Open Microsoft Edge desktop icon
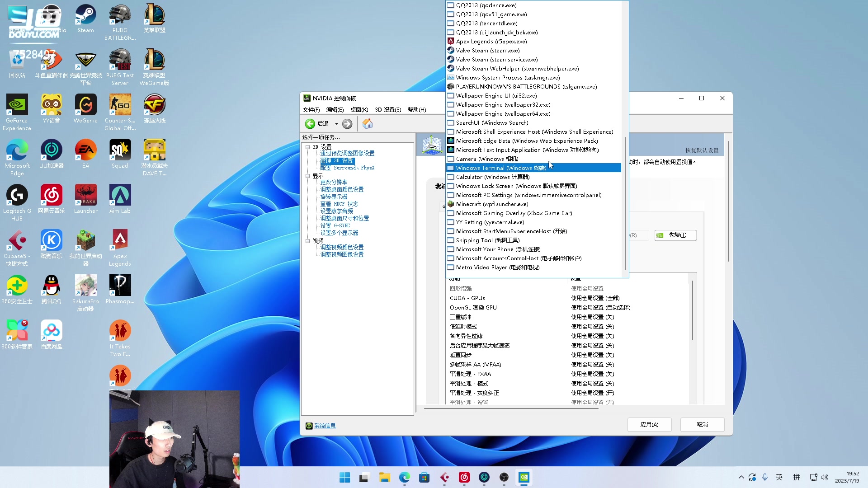This screenshot has height=488, width=868. point(17,158)
